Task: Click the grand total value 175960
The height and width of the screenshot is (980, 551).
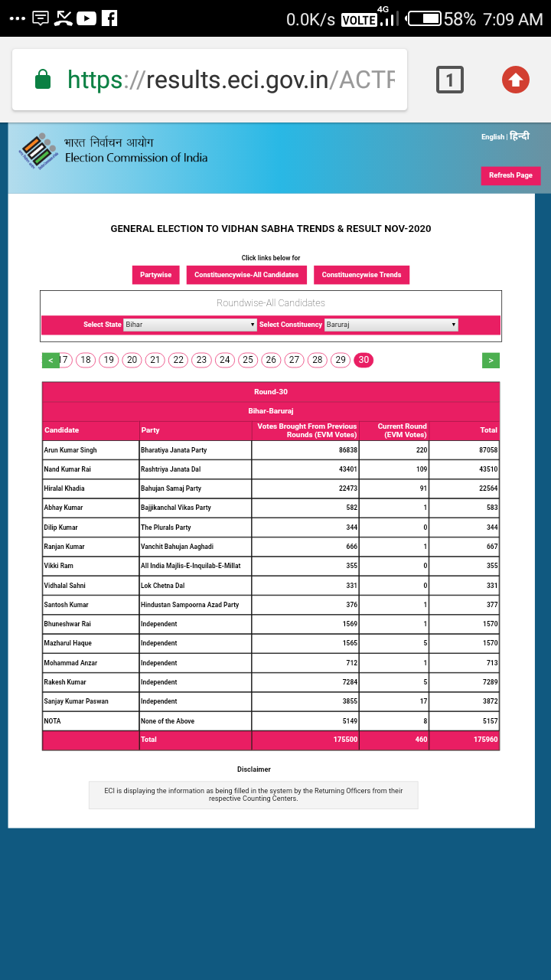Action: [x=486, y=740]
